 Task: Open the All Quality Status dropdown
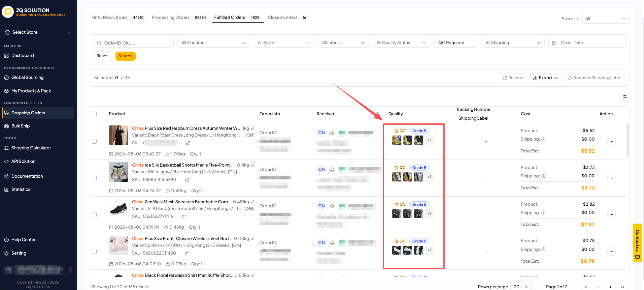coord(401,43)
